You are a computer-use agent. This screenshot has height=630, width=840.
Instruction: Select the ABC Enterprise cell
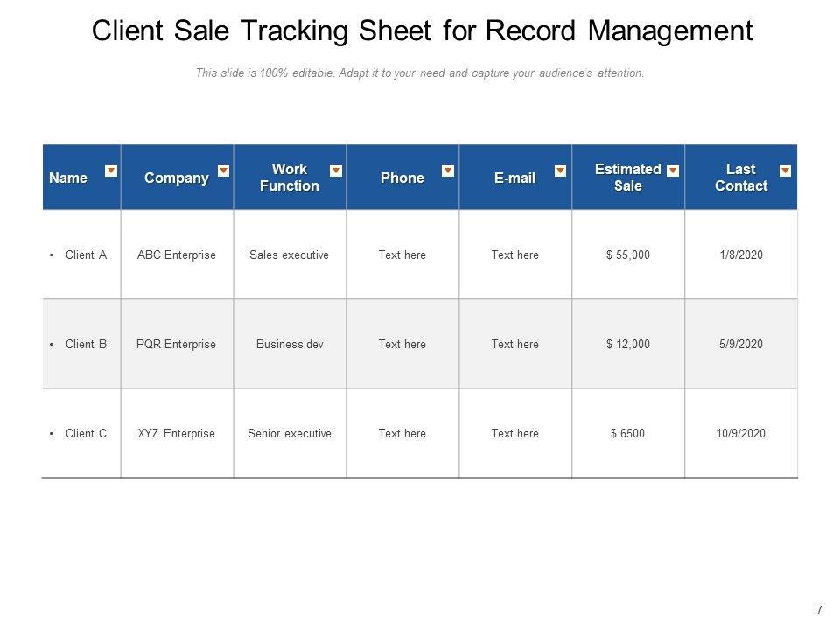click(x=177, y=255)
